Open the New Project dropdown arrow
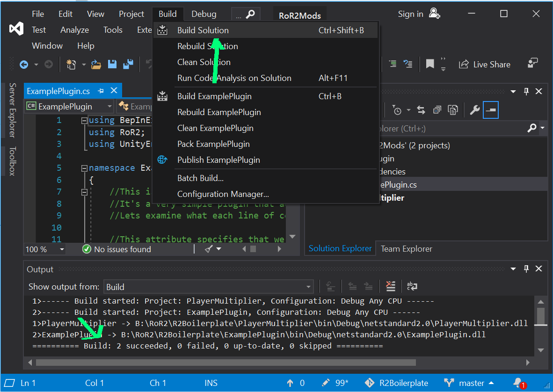Viewport: 553px width, 392px height. pyautogui.click(x=84, y=65)
